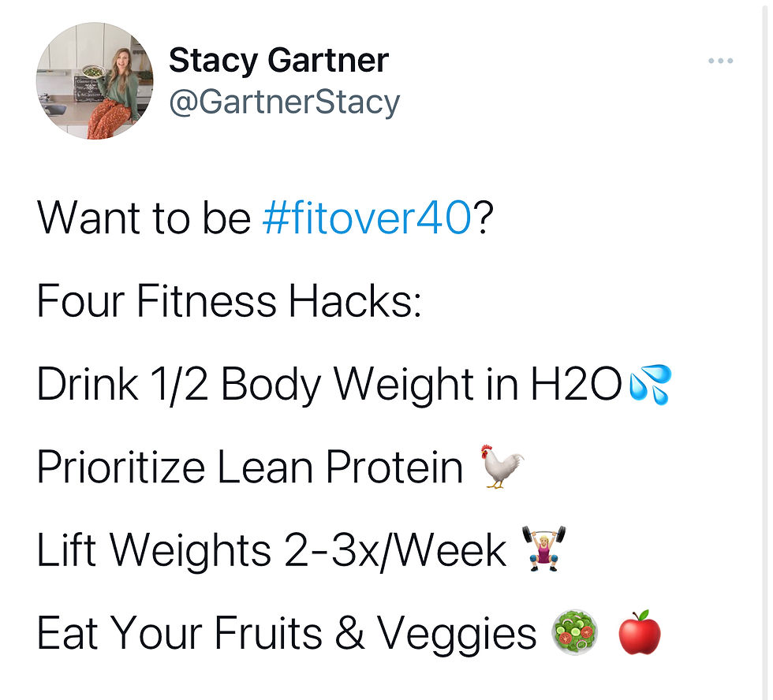Click the Stacy Gartner display name
Image resolution: width=773 pixels, height=700 pixels.
coord(278,60)
